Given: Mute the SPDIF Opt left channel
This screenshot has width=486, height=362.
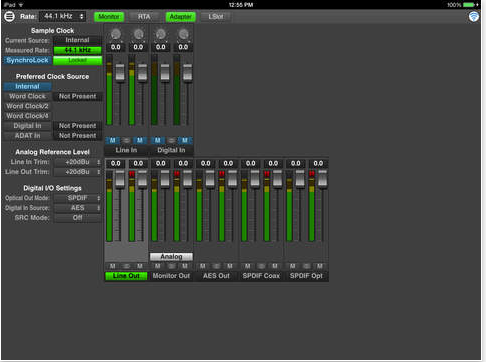Looking at the screenshot, I should [293, 266].
